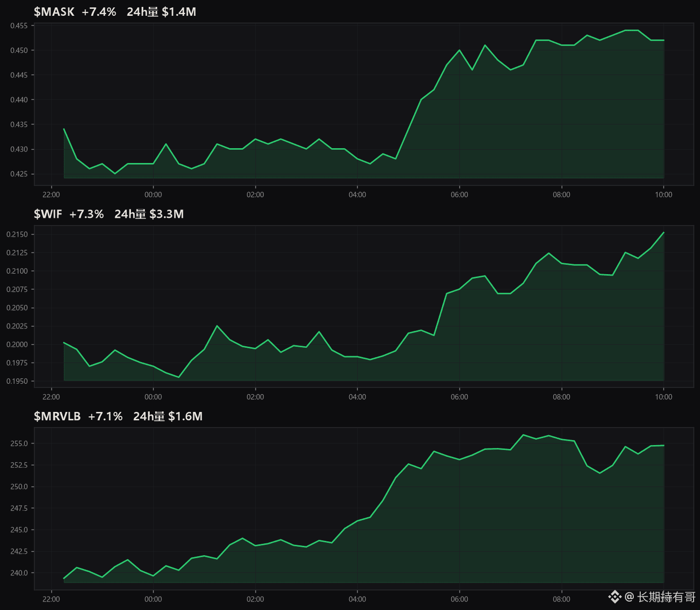Click the 0.2075 price axis label
Screen dimensions: 700x610
pyautogui.click(x=17, y=289)
